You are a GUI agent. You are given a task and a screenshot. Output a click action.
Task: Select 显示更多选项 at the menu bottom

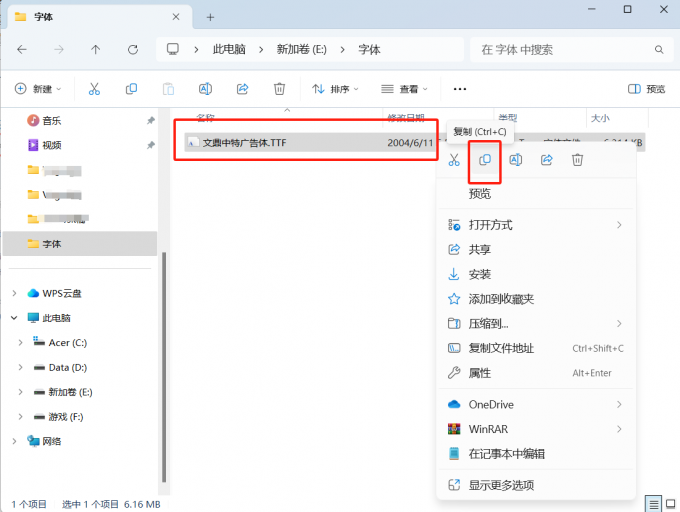(536, 485)
